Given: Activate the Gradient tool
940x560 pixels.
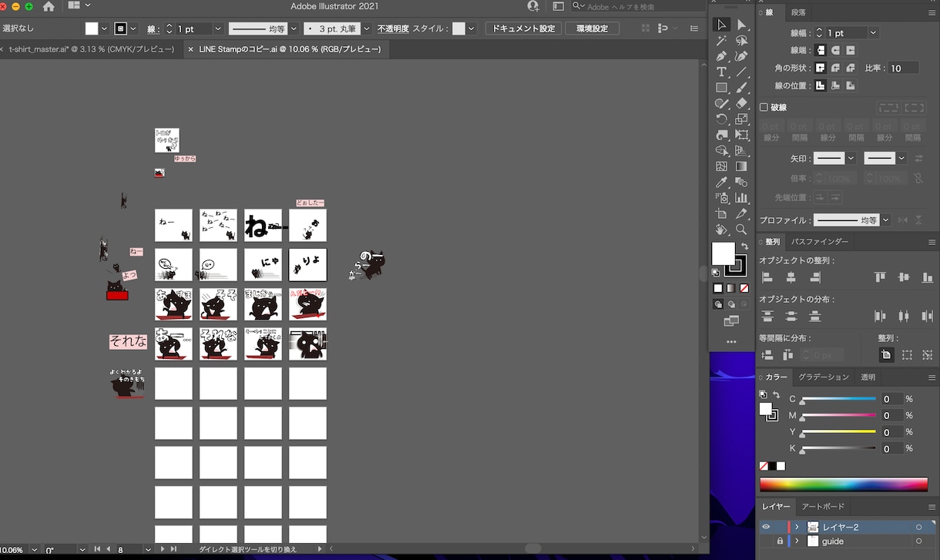Looking at the screenshot, I should [x=741, y=166].
